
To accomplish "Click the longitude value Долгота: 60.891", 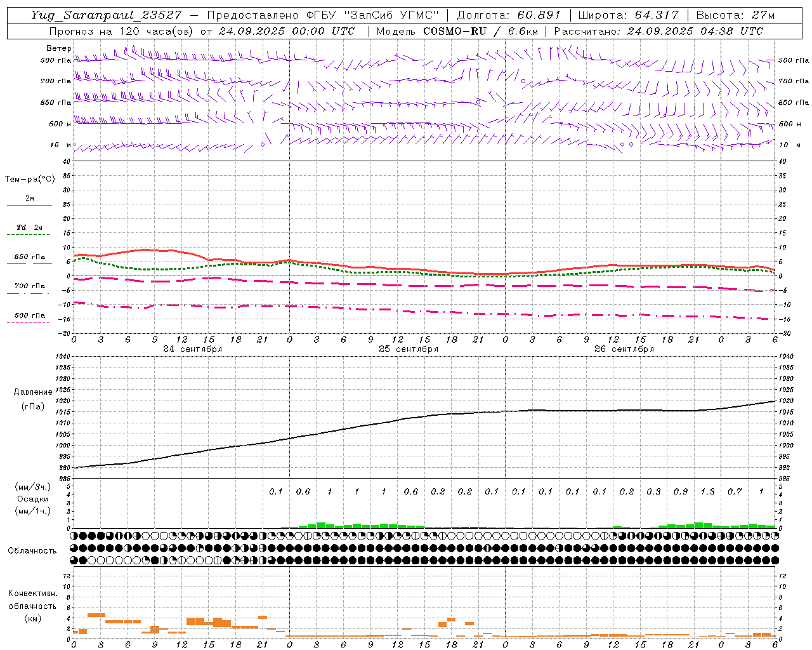I will [509, 15].
